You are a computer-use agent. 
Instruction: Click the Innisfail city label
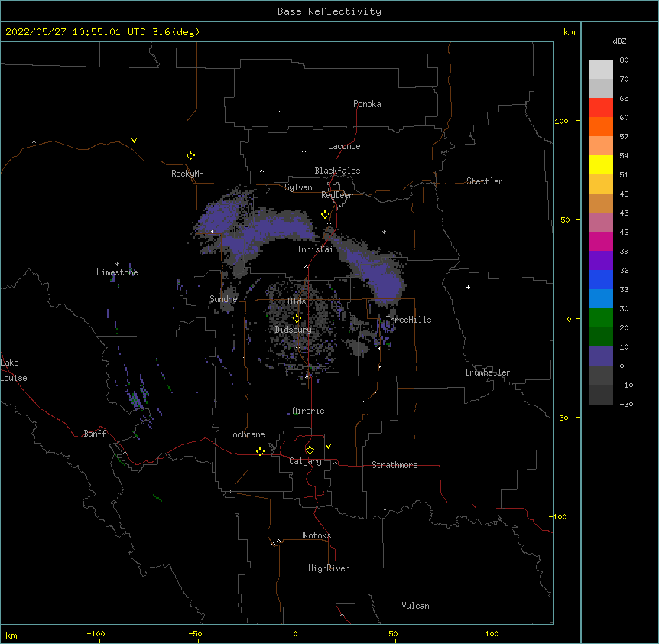tap(317, 249)
